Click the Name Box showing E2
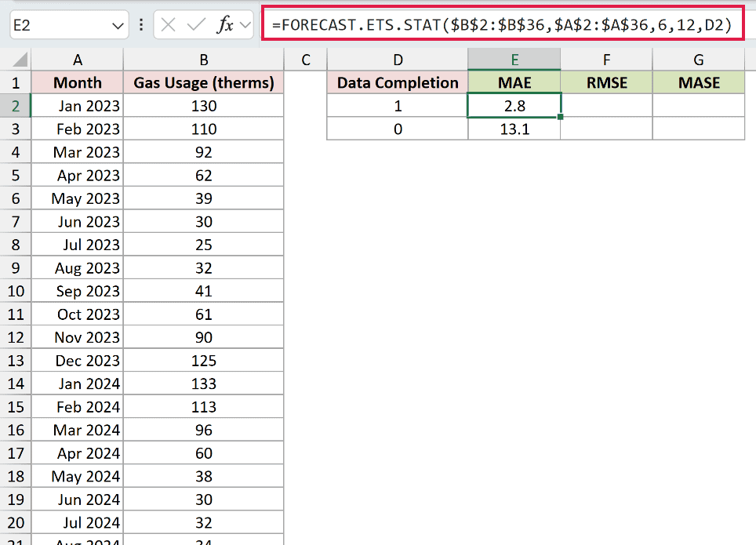This screenshot has height=545, width=756. pyautogui.click(x=69, y=24)
